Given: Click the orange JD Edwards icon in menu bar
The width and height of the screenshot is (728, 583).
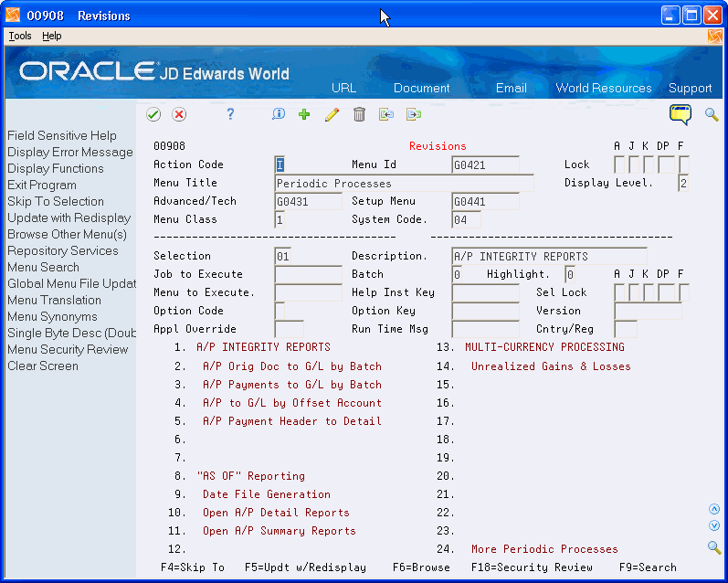Looking at the screenshot, I should (715, 37).
